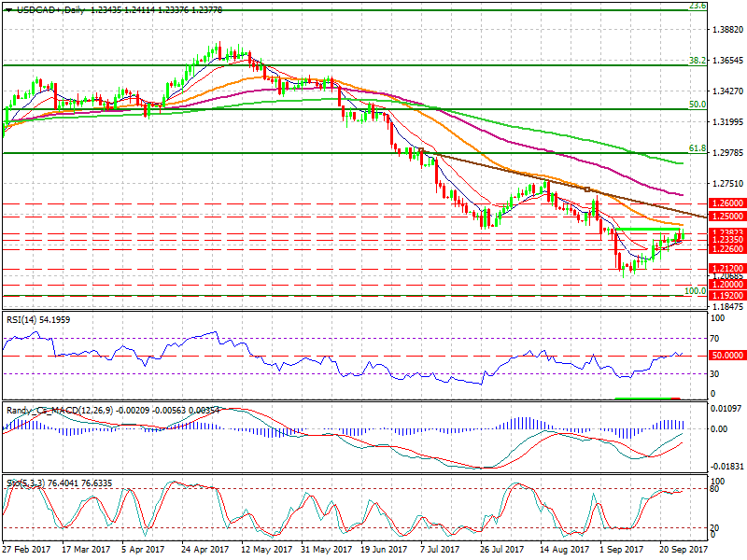The width and height of the screenshot is (747, 560).
Task: Select the 50.0 Fibonacci level label
Action: click(696, 105)
